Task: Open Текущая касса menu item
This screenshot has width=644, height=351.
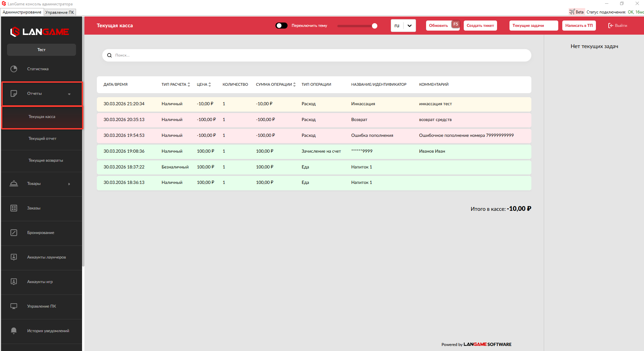Action: tap(42, 117)
